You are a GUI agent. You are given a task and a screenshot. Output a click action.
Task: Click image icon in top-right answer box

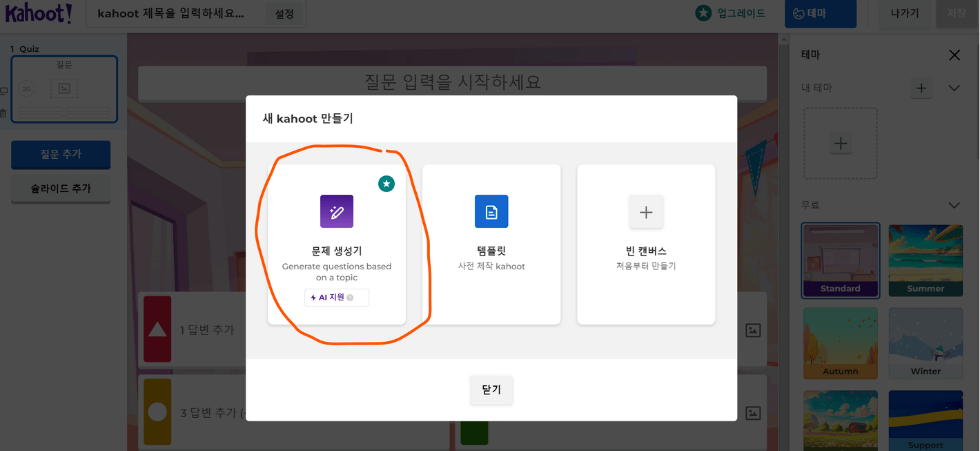(x=753, y=330)
